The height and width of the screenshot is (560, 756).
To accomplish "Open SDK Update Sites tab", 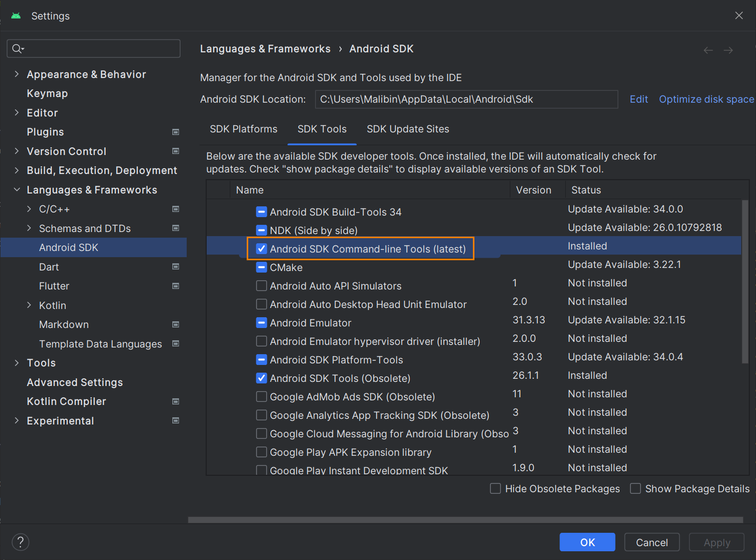I will pyautogui.click(x=408, y=129).
